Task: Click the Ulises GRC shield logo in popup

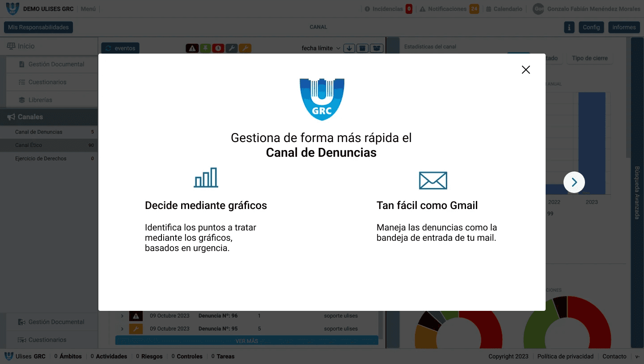Action: point(322,99)
